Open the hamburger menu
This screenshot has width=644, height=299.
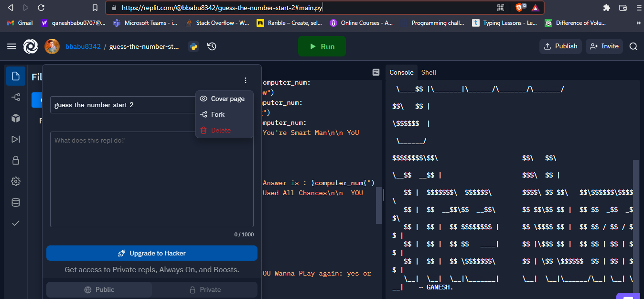click(x=11, y=46)
